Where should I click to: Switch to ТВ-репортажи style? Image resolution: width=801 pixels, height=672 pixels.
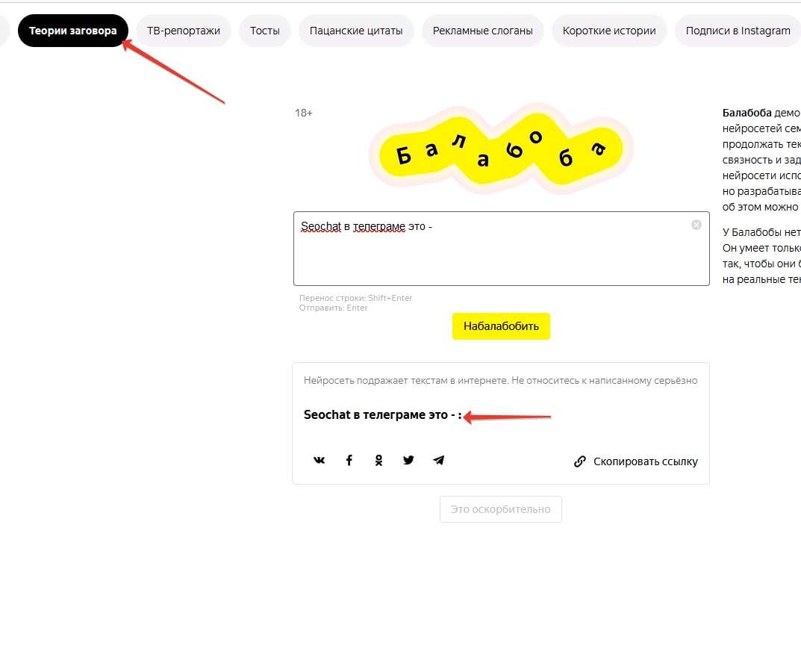point(184,31)
